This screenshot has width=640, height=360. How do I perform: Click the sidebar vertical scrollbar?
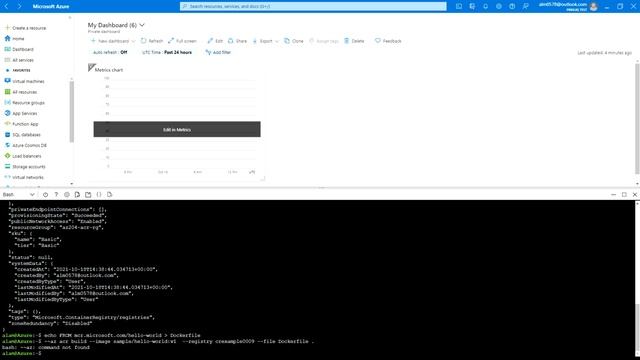(x=71, y=112)
